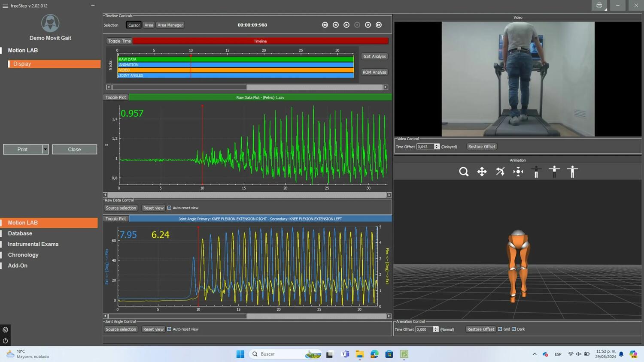Show full body figure icon
Image resolution: width=644 pixels, height=362 pixels.
(x=572, y=172)
